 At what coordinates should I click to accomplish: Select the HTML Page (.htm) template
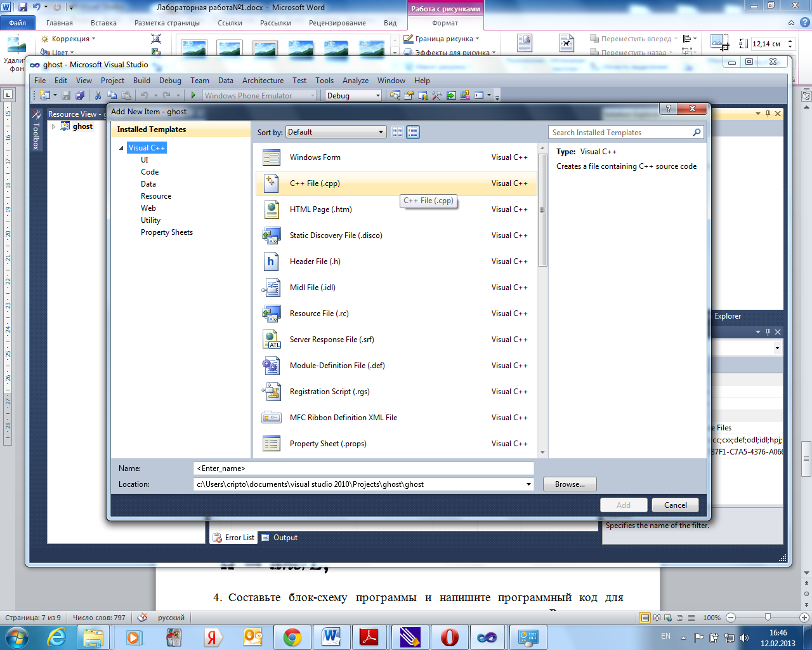point(396,209)
